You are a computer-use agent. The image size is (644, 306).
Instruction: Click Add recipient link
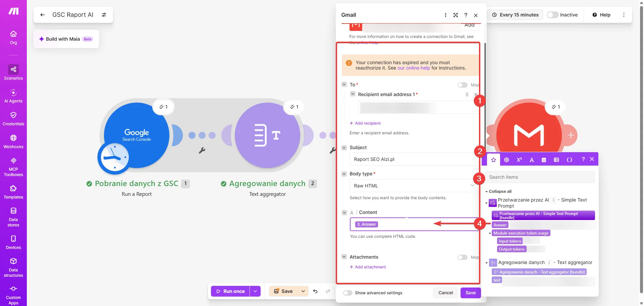coord(365,123)
